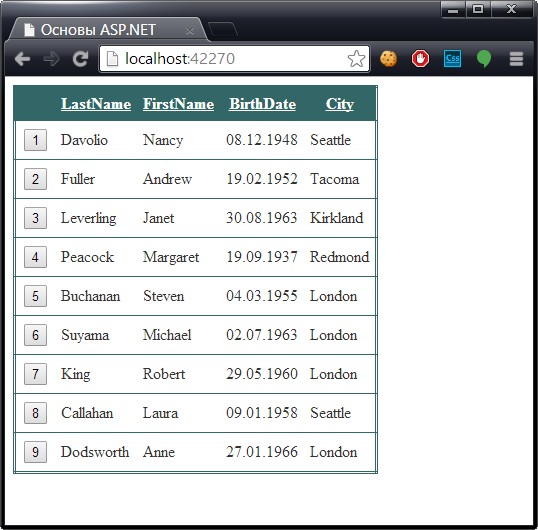Viewport: 538px width, 530px height.
Task: Open the Chrome hamburger menu
Action: pos(516,59)
